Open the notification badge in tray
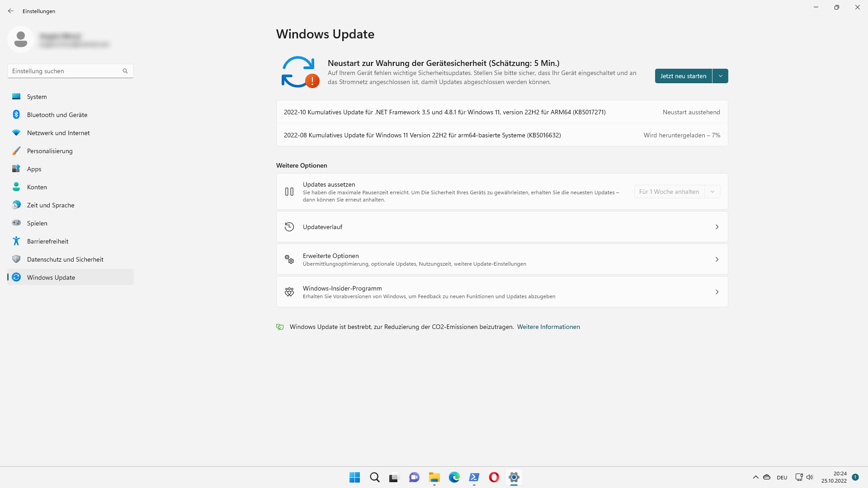Image resolution: width=868 pixels, height=488 pixels. tap(855, 477)
